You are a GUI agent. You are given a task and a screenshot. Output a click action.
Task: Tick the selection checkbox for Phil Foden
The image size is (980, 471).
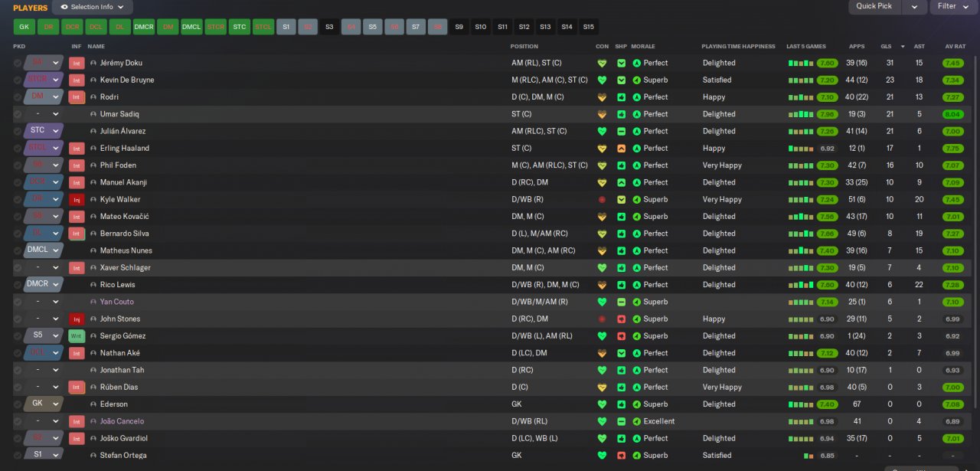pyautogui.click(x=18, y=165)
